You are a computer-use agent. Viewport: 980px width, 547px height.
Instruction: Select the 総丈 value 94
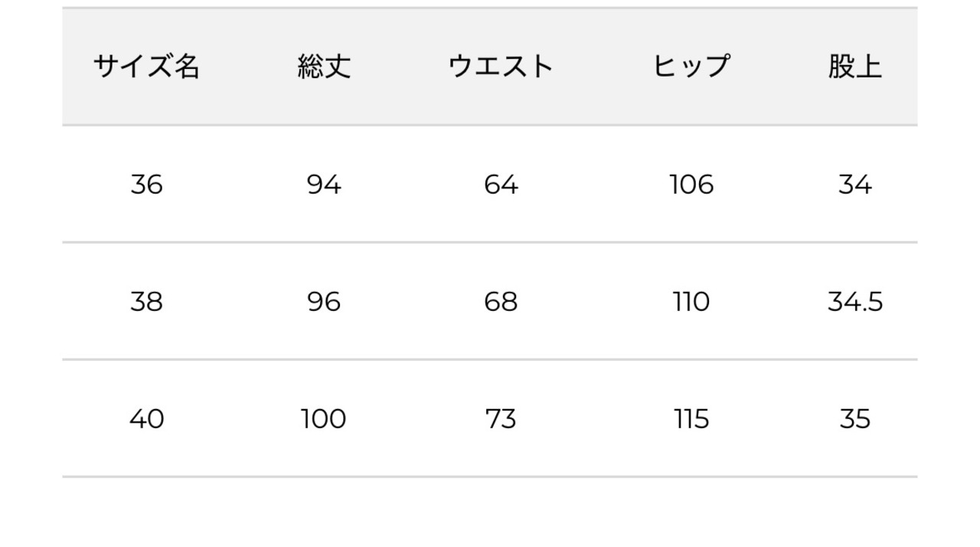coord(324,185)
